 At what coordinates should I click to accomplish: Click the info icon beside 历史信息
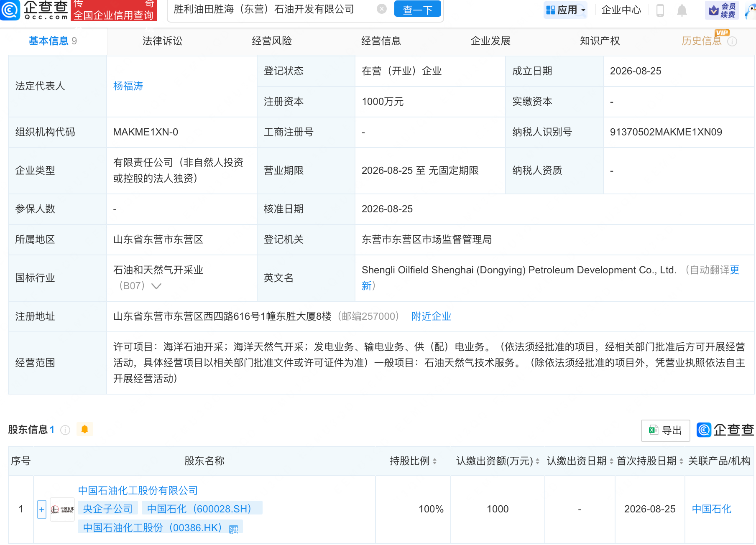click(732, 41)
